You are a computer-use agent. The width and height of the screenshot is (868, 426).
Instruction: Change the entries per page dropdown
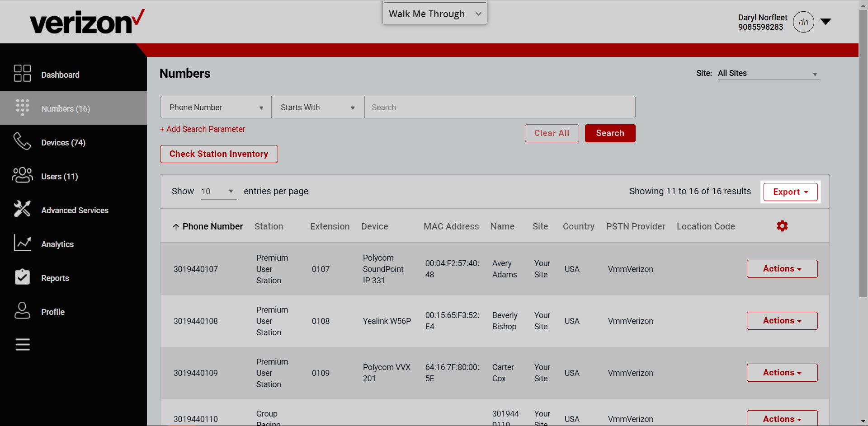point(218,192)
